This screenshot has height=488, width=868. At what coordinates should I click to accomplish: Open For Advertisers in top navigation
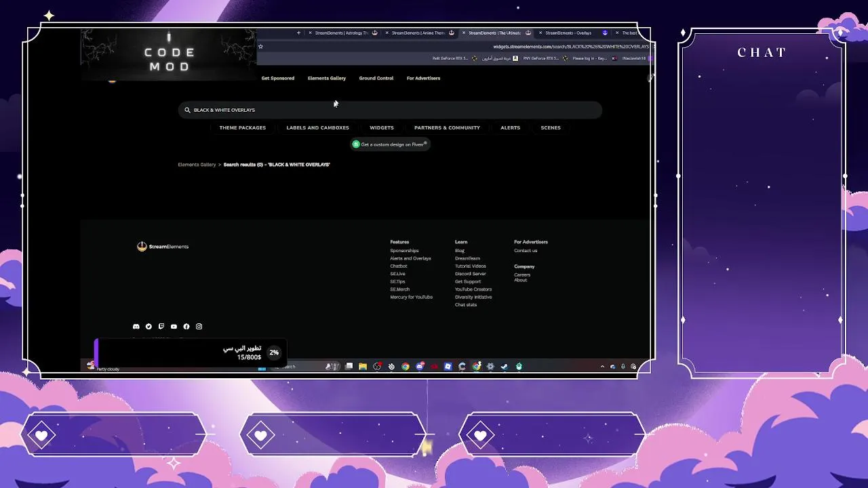pyautogui.click(x=423, y=78)
